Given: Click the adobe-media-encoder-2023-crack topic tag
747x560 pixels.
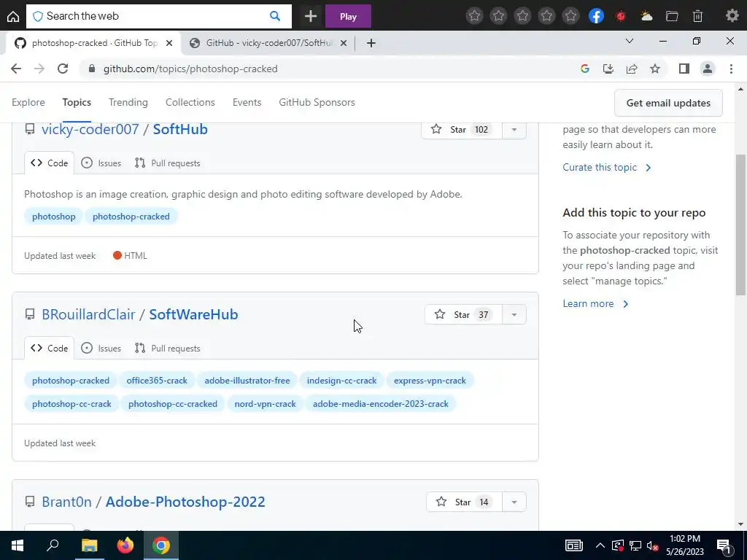Looking at the screenshot, I should point(380,404).
